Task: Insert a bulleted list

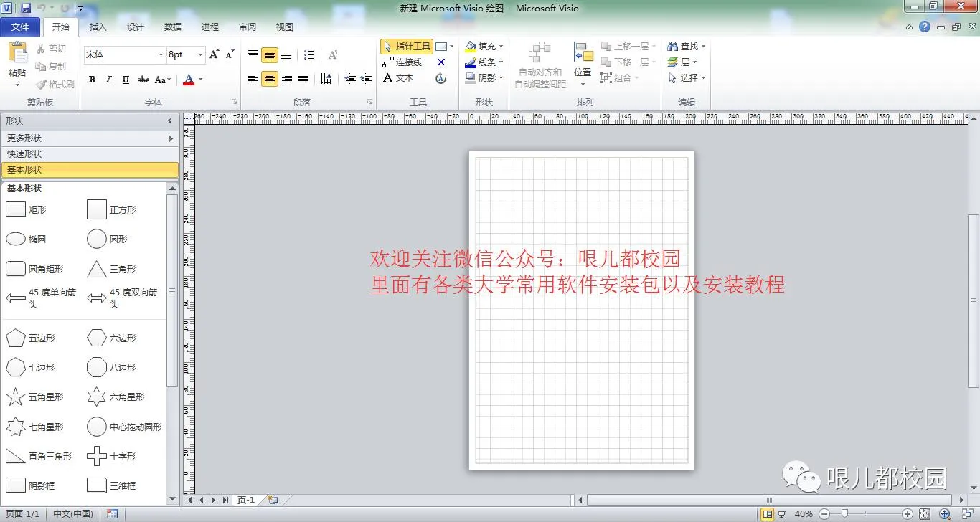Action: 309,55
